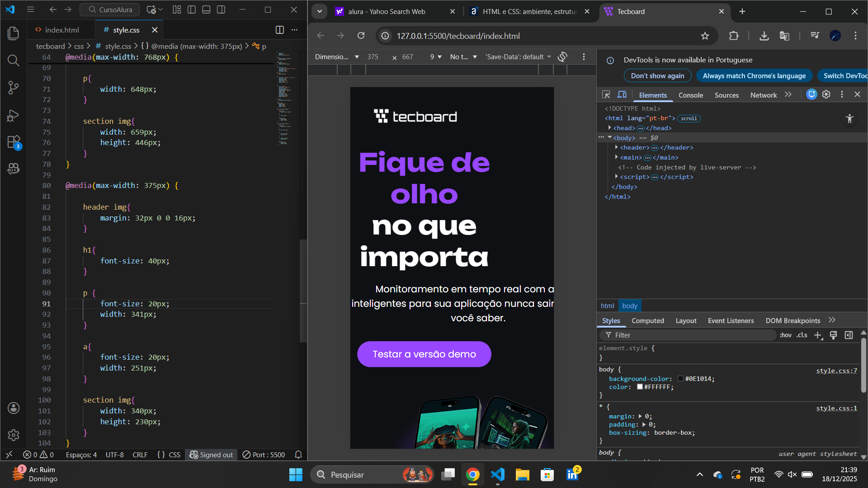868x488 pixels.
Task: Click the white color swatch next to #FFFFFF
Action: click(640, 387)
